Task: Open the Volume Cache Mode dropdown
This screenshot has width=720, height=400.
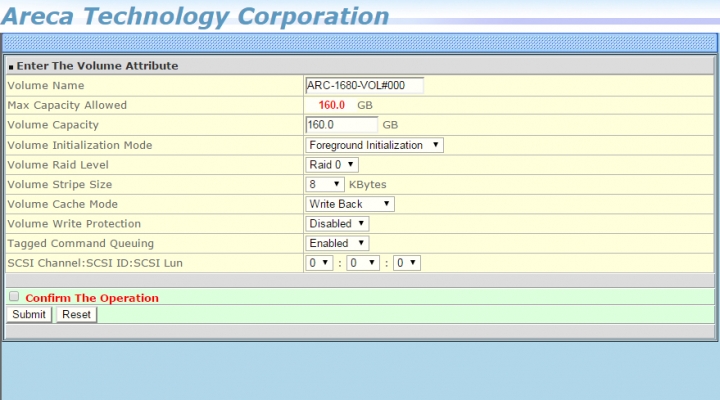Action: point(349,204)
